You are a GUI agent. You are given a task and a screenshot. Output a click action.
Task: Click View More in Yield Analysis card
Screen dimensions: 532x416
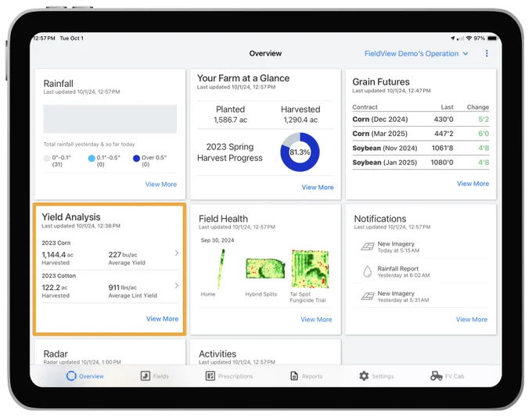162,319
